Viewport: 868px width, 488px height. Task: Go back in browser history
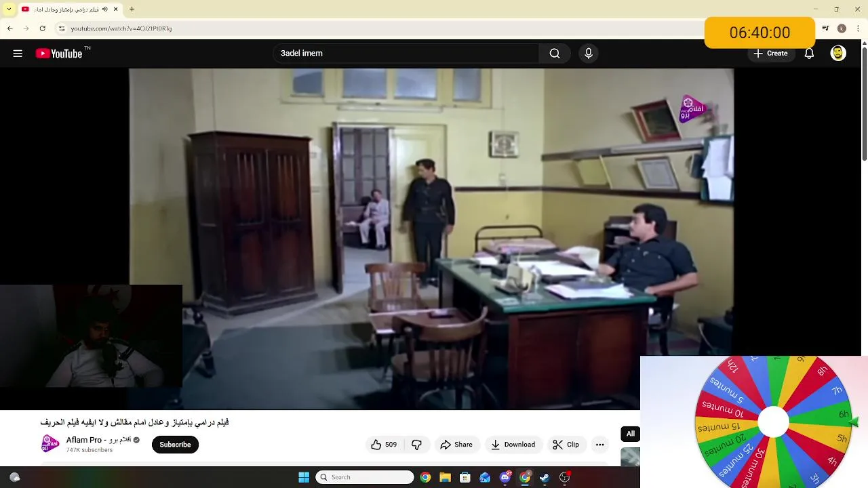coord(9,28)
